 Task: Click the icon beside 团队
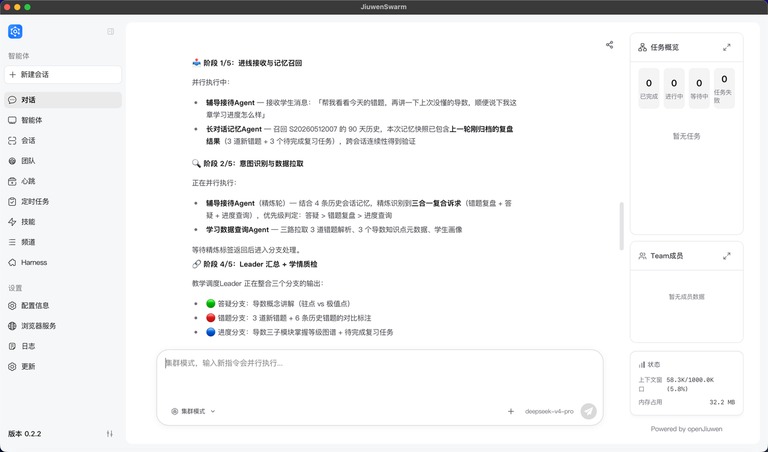(12, 161)
